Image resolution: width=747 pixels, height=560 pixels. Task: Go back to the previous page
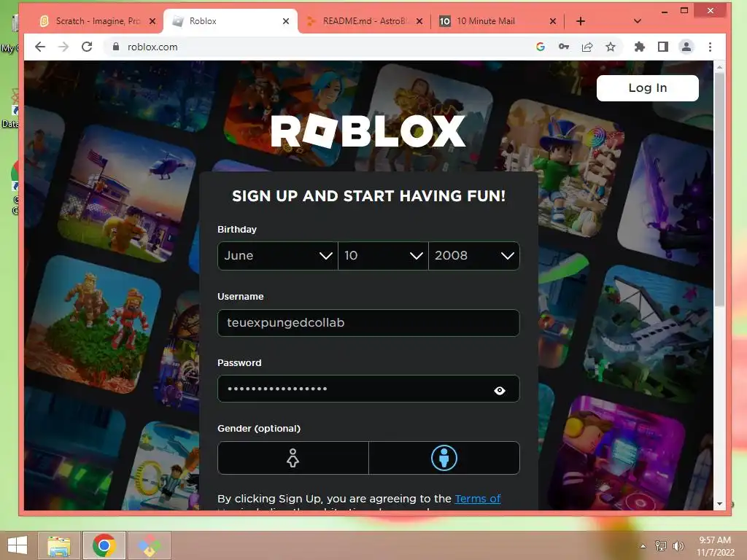(40, 47)
